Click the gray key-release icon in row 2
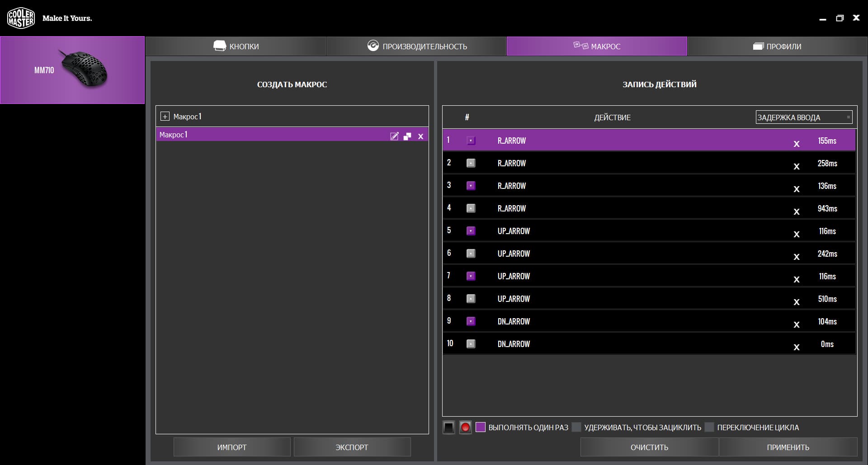The height and width of the screenshot is (465, 868). [471, 163]
